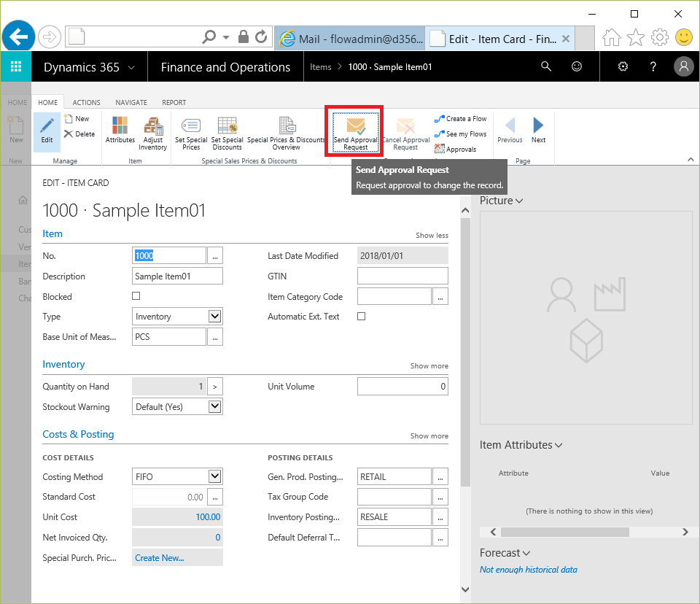Close the Edit - Item Card browser tab
Image resolution: width=700 pixels, height=604 pixels.
[x=565, y=39]
